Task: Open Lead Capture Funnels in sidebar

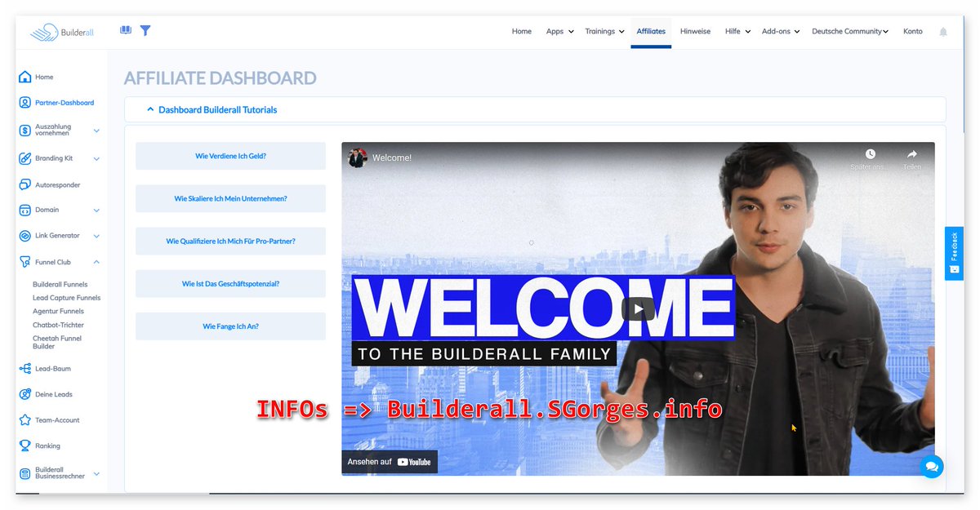Action: point(66,298)
